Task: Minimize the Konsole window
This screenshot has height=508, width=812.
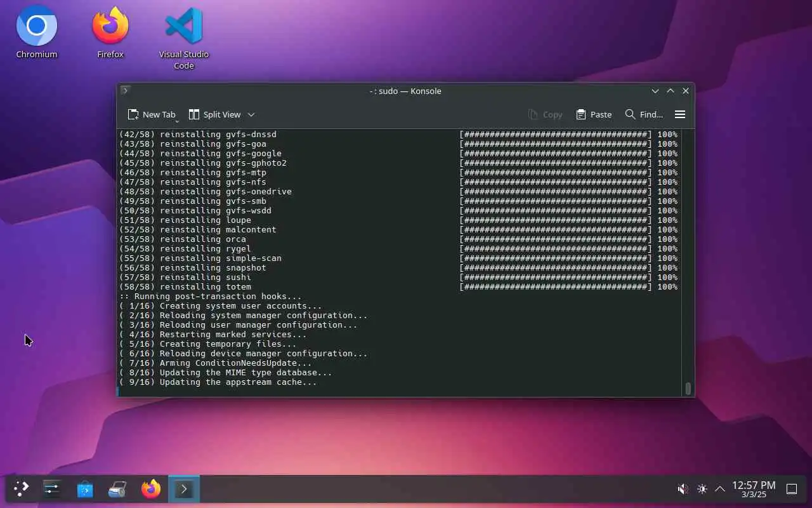Action: tap(655, 91)
